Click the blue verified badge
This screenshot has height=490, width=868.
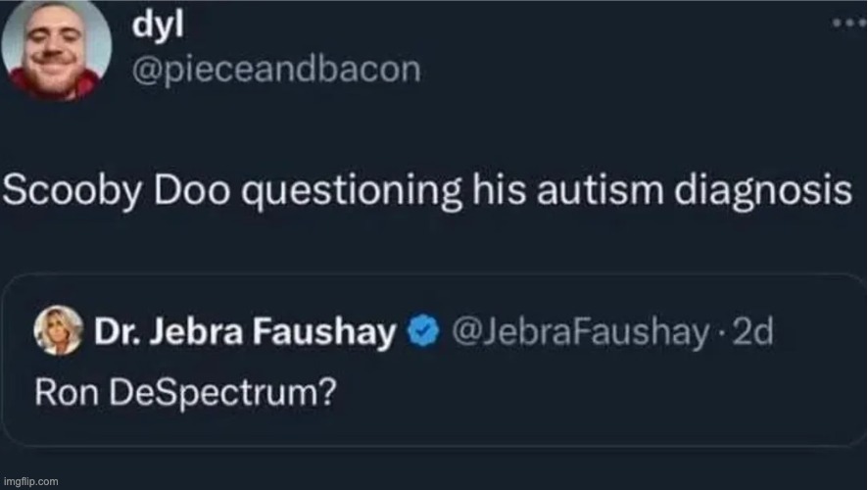[421, 333]
